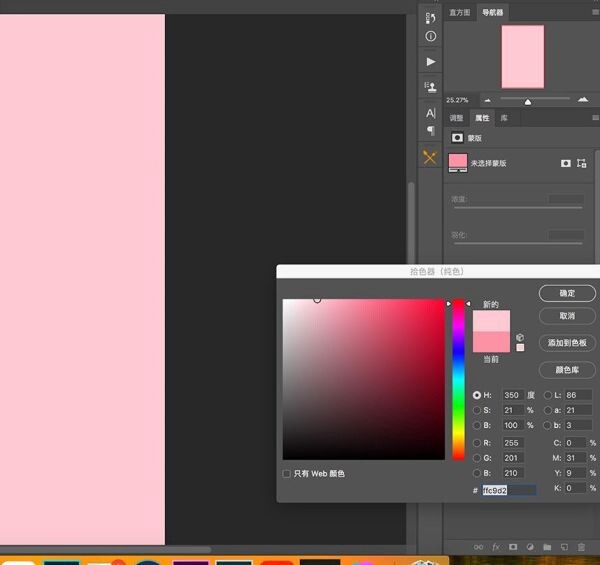Click the new adjustment layer half-circle icon
Image resolution: width=600 pixels, height=565 pixels.
pos(530,547)
